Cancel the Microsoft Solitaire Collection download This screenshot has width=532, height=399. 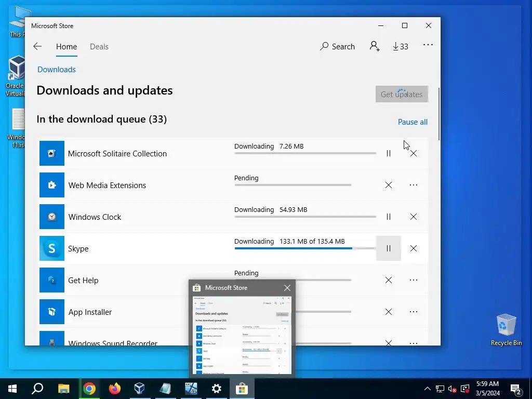[x=413, y=153]
